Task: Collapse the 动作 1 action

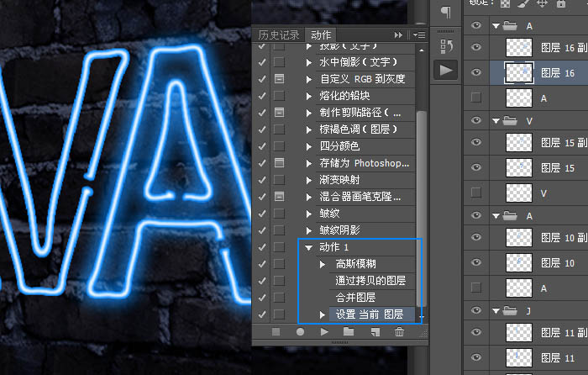Action: pos(308,247)
